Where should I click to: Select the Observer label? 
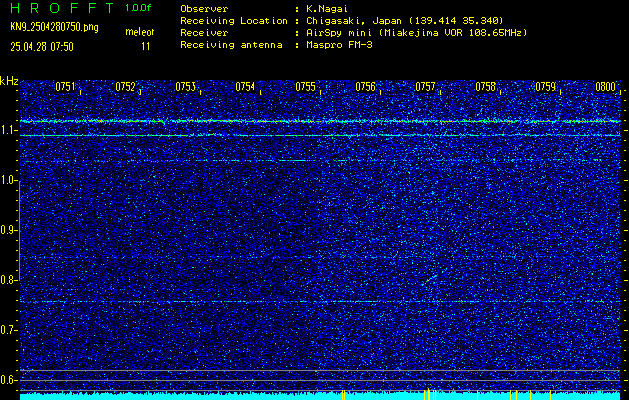click(x=204, y=9)
